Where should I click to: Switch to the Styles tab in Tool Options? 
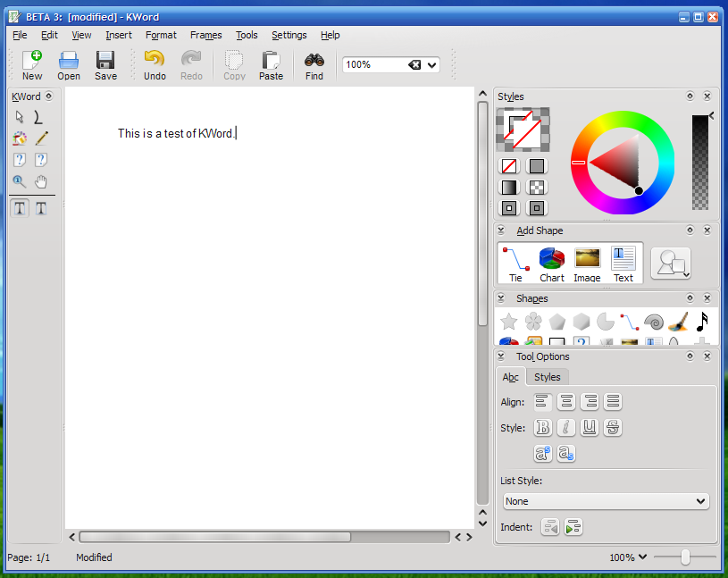(547, 377)
